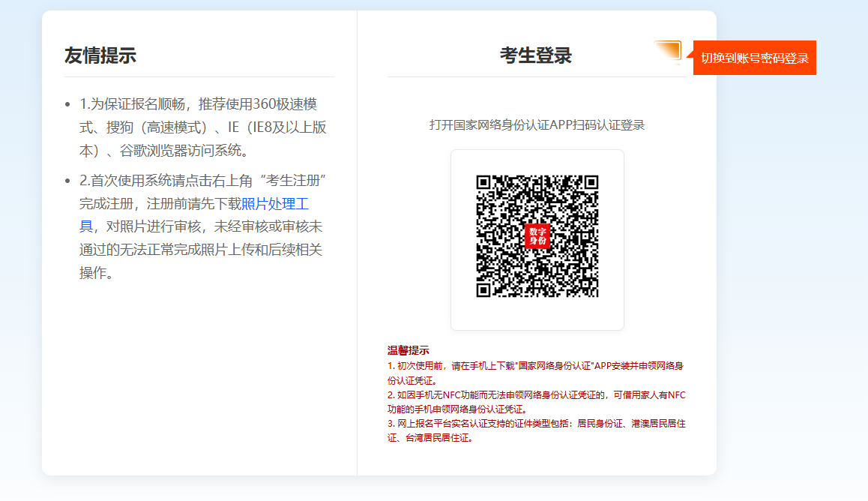Select the second bullet dot in 友情提示 list
Image resolution: width=868 pixels, height=501 pixels.
coord(68,181)
